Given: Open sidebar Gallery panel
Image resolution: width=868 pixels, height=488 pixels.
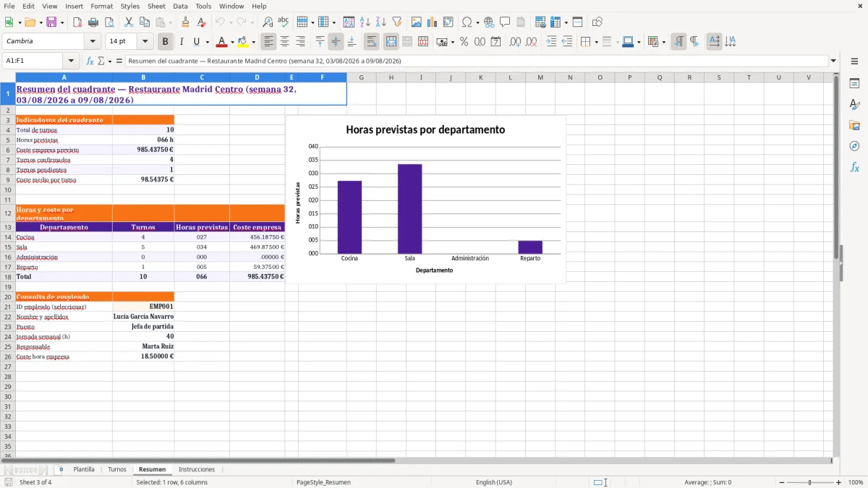Looking at the screenshot, I should coord(854,126).
